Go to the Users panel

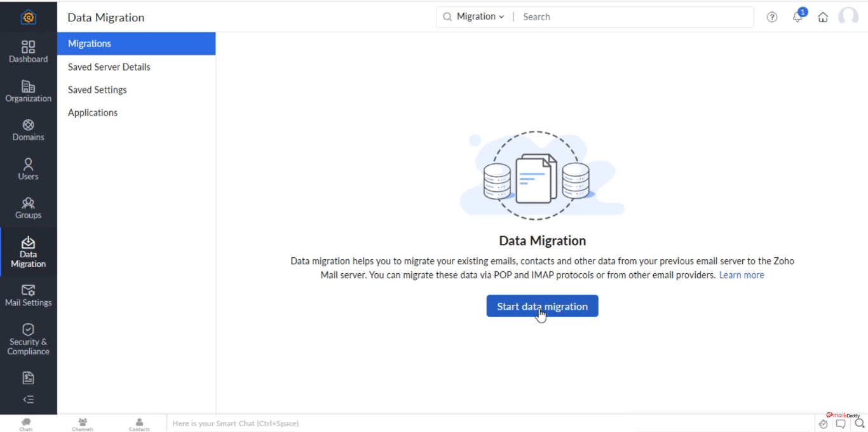coord(28,168)
